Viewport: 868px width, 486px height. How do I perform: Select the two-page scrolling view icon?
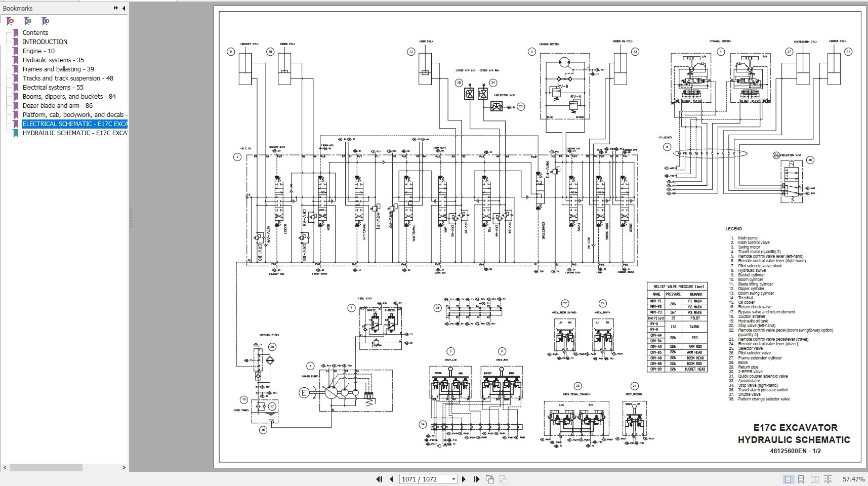pos(828,478)
